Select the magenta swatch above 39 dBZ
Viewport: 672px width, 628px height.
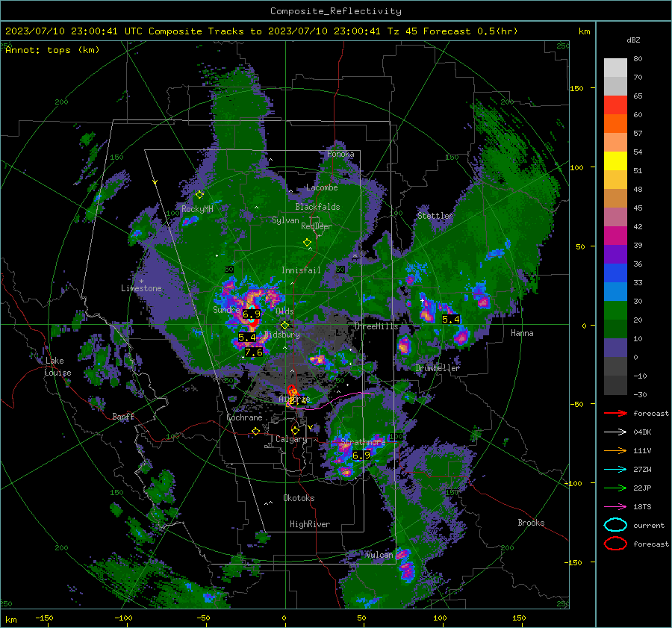click(x=615, y=235)
